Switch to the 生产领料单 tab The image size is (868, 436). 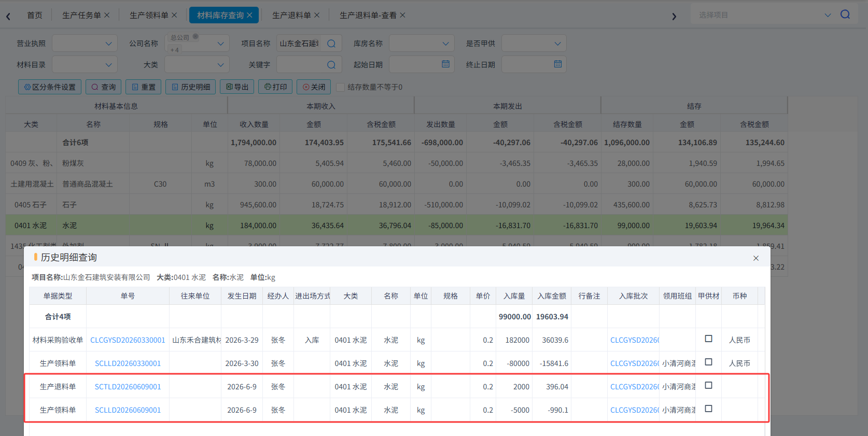149,15
